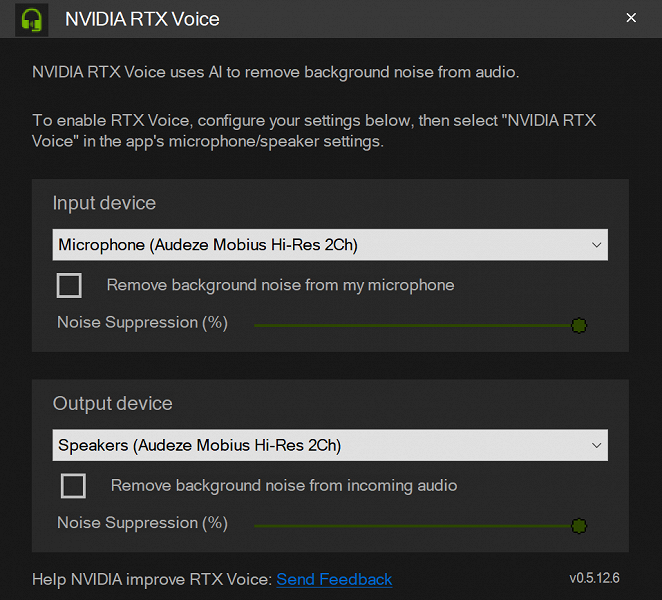The height and width of the screenshot is (600, 662).
Task: Click the NVIDIA RTX Voice headset icon
Action: pos(32,19)
